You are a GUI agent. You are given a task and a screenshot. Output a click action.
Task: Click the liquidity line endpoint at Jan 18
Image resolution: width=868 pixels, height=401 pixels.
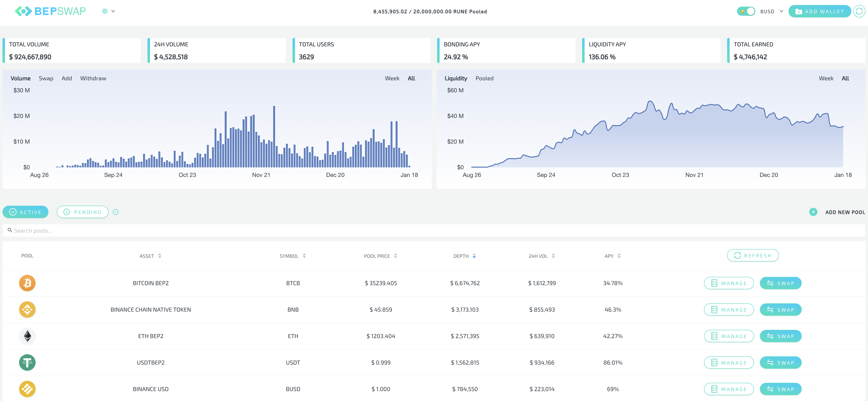click(843, 127)
